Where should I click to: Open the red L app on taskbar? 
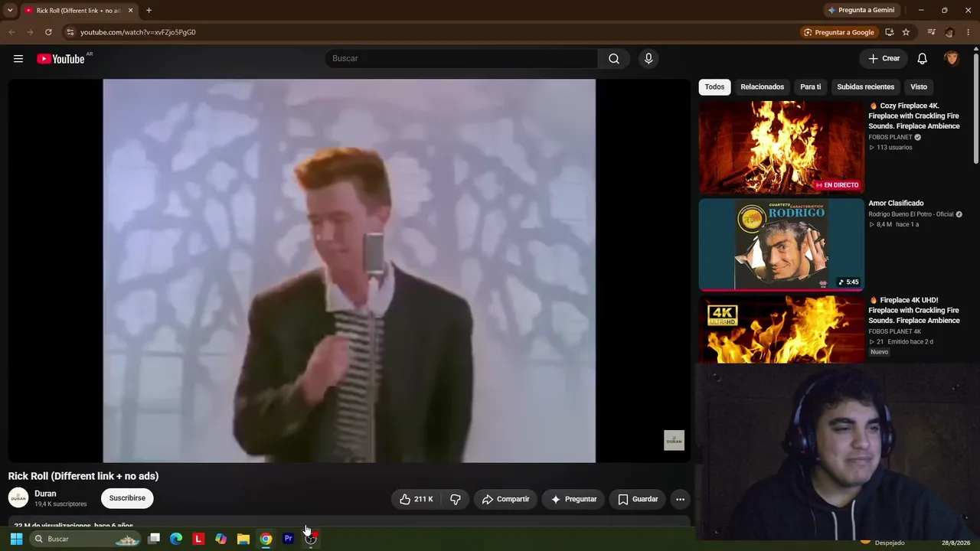pos(198,539)
